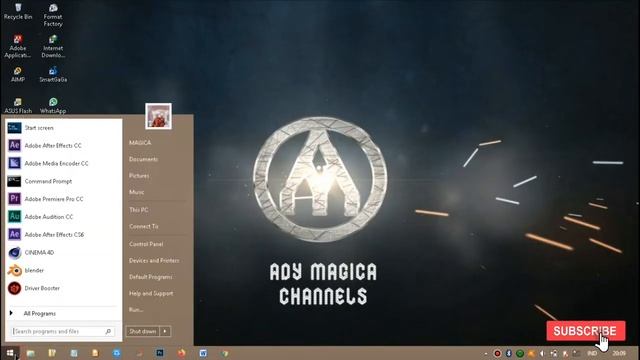The width and height of the screenshot is (640, 360).
Task: Select Connect To in Start menu
Action: point(144,226)
